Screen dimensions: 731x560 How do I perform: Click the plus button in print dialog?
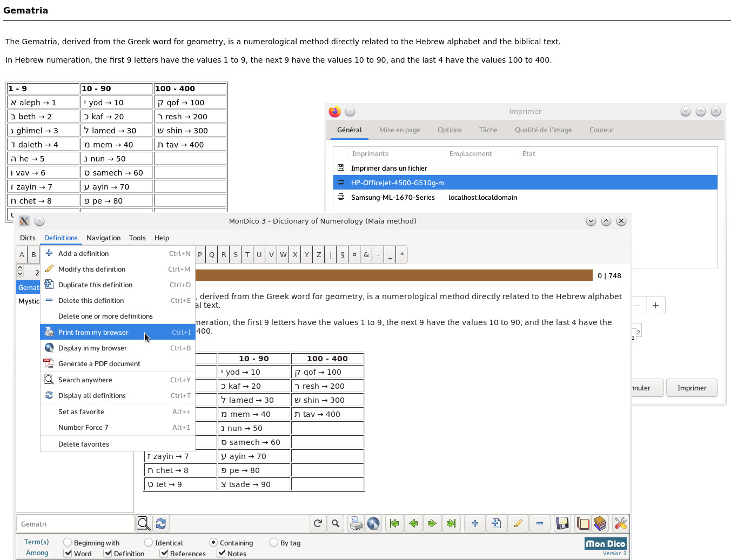655,305
